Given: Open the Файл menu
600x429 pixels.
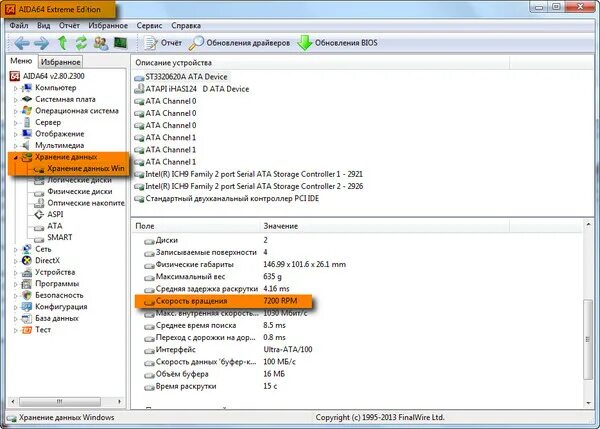Looking at the screenshot, I should pos(19,26).
